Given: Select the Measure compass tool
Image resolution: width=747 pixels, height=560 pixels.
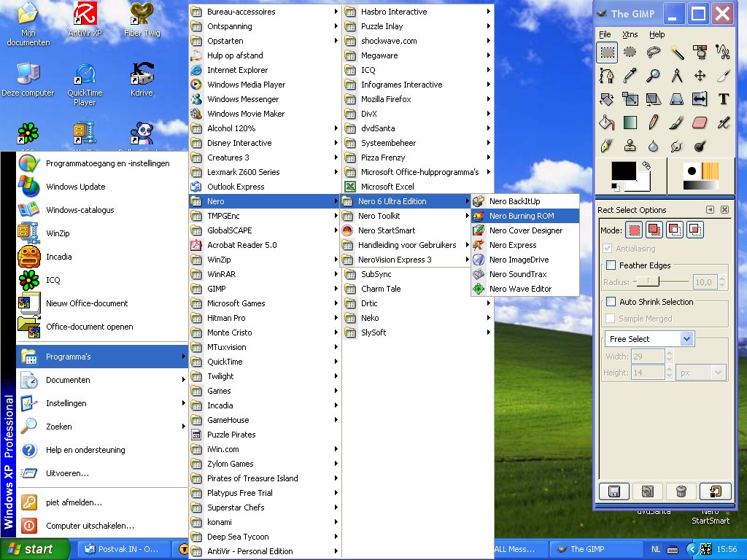Looking at the screenshot, I should [677, 75].
